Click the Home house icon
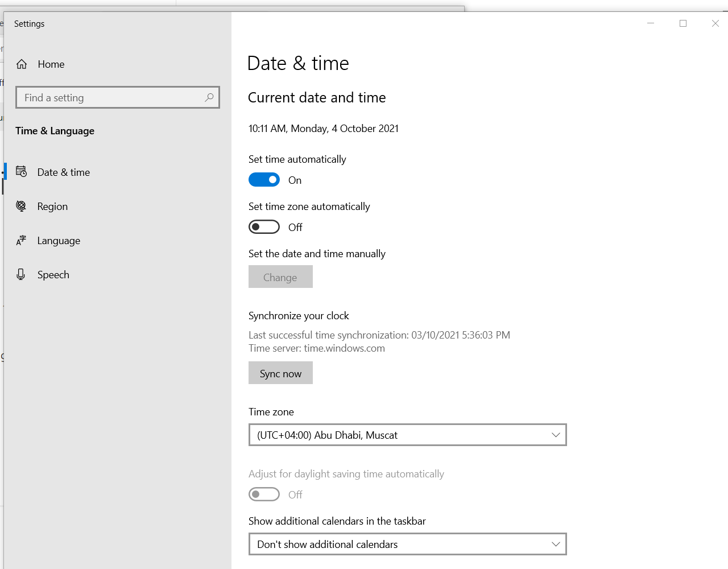The width and height of the screenshot is (728, 569). [22, 64]
